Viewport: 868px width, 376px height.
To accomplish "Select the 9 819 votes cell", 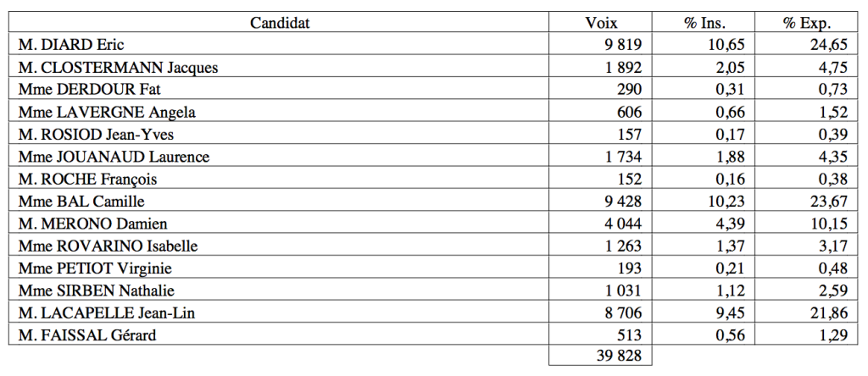I will (x=624, y=45).
